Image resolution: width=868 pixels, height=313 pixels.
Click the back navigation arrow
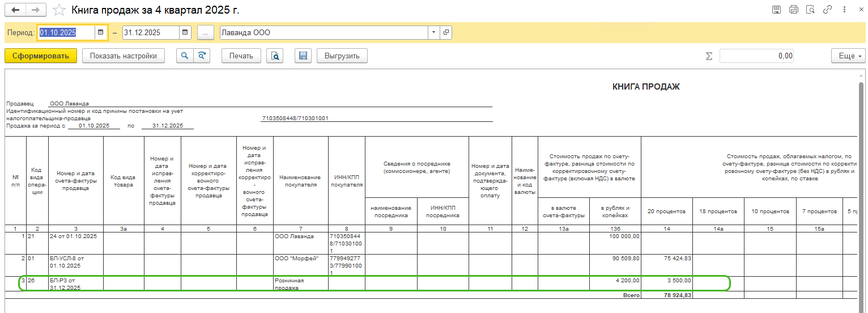(15, 10)
